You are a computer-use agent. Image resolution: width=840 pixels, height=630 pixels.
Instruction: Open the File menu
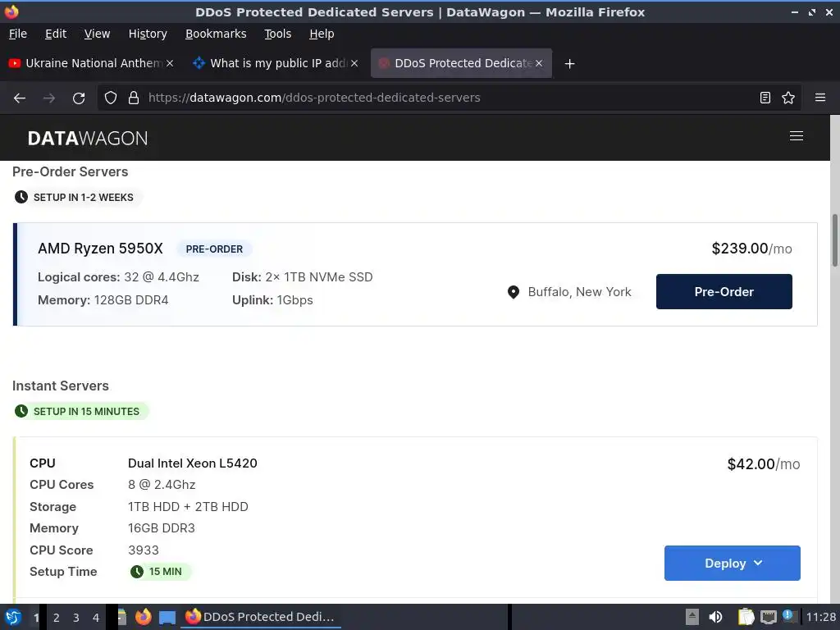(x=18, y=34)
